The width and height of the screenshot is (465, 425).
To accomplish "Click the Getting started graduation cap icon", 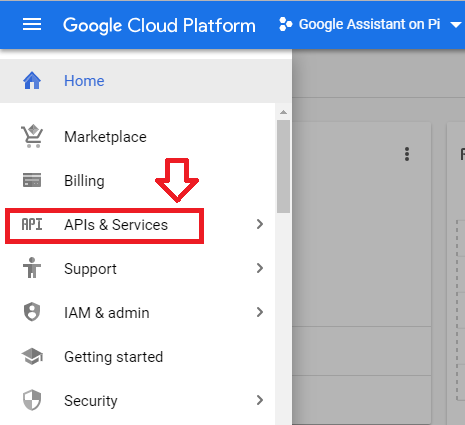I will click(32, 356).
